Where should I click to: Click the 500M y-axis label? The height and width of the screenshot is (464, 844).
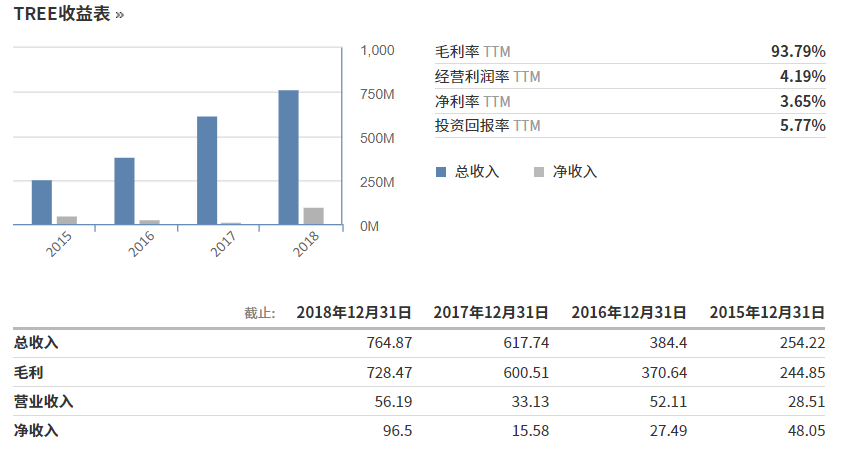tap(377, 138)
